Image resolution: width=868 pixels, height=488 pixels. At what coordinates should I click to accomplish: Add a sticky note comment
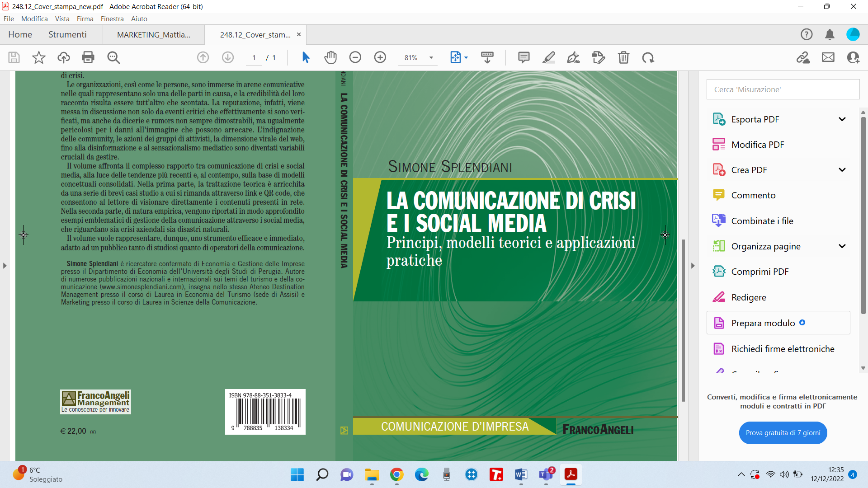point(524,57)
